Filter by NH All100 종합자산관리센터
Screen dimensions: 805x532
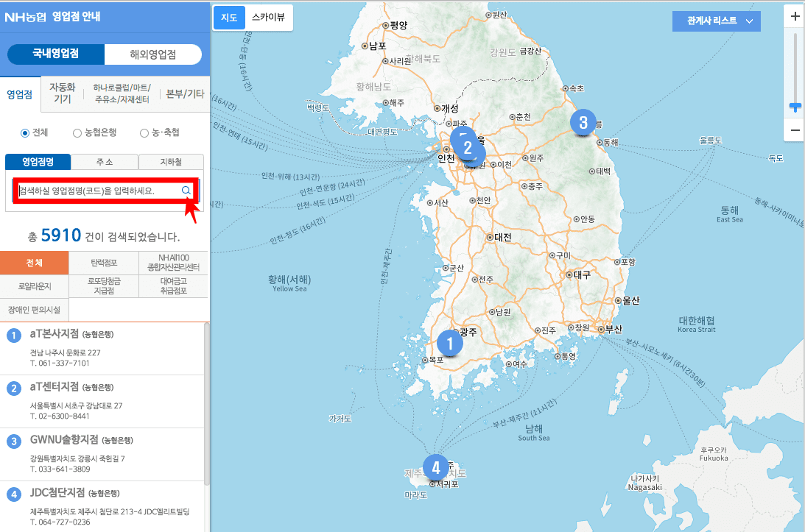pyautogui.click(x=174, y=263)
